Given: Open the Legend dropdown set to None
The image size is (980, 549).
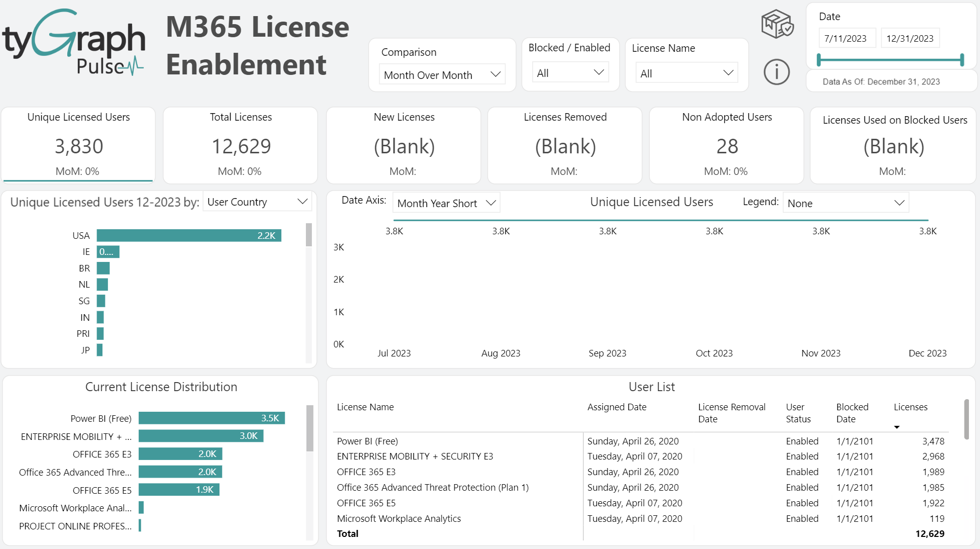Looking at the screenshot, I should pyautogui.click(x=845, y=203).
